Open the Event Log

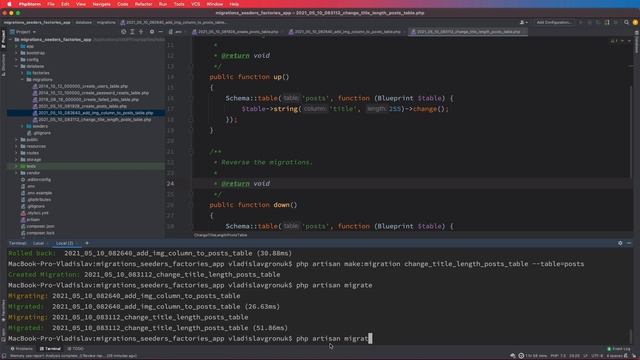[x=619, y=349]
